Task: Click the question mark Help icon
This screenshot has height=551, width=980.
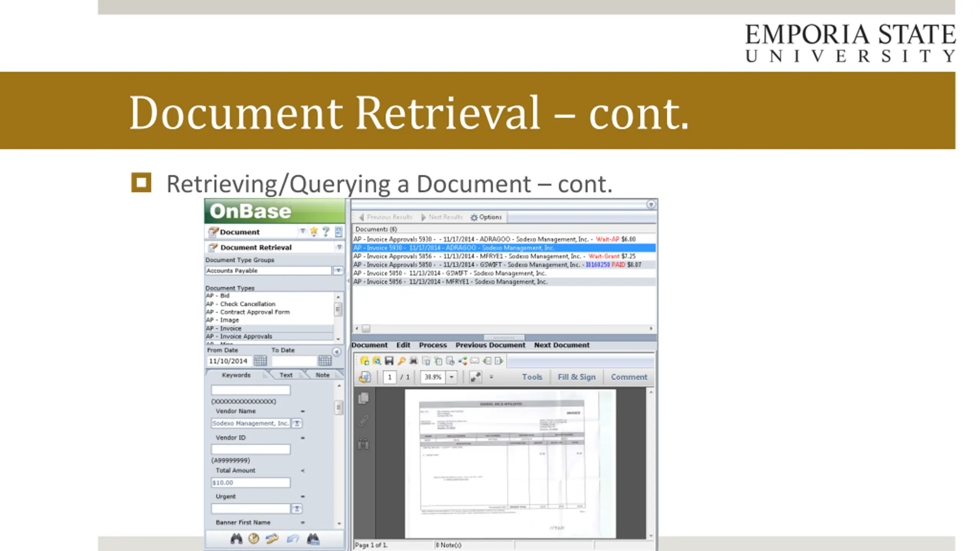Action: (326, 231)
